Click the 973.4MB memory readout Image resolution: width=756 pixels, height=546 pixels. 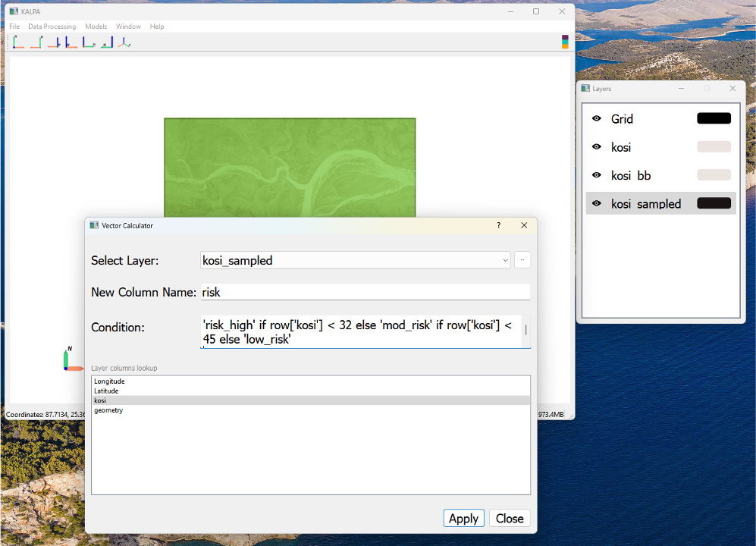pyautogui.click(x=551, y=414)
